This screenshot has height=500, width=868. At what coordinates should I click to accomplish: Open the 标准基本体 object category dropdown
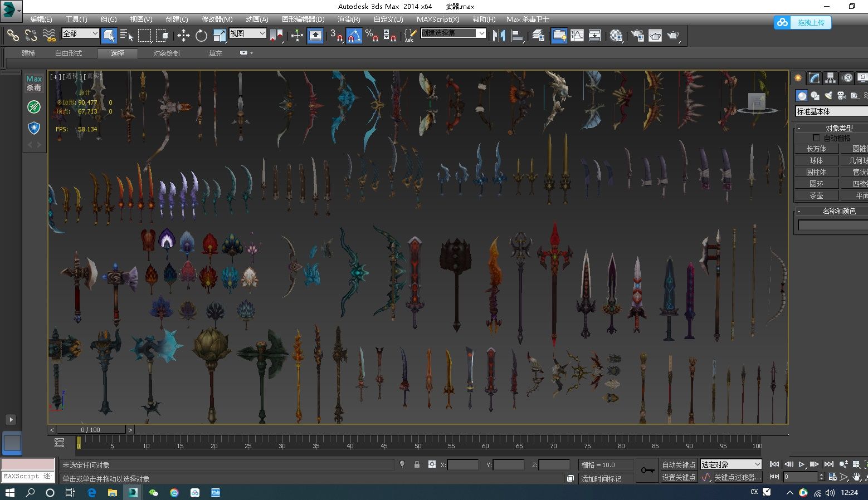click(x=831, y=111)
